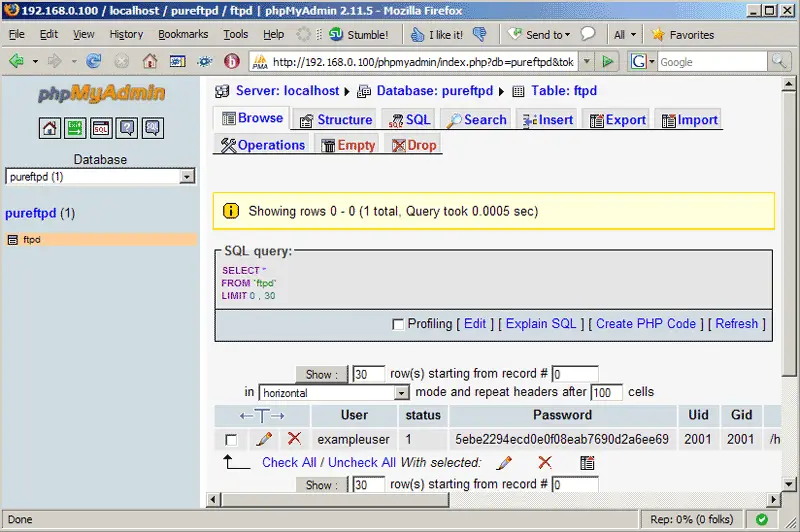Click the thumbs-up I like it! button
This screenshot has height=532, width=800.
pyautogui.click(x=437, y=35)
